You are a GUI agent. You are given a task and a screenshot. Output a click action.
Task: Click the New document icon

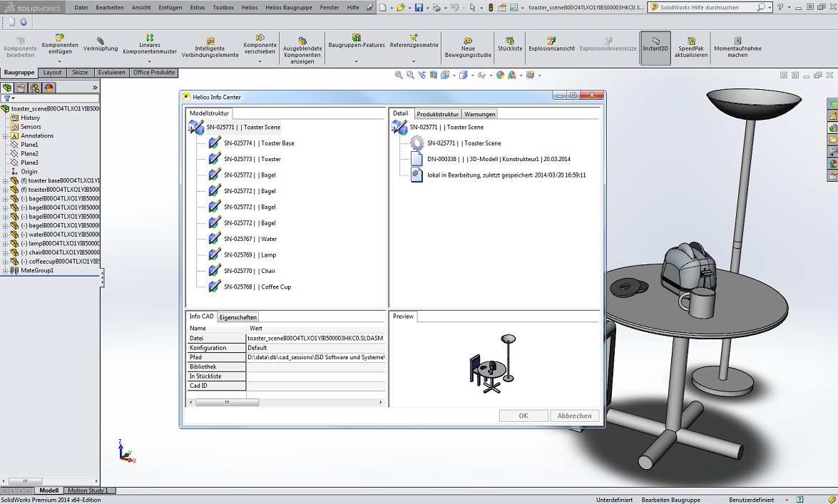[x=383, y=7]
